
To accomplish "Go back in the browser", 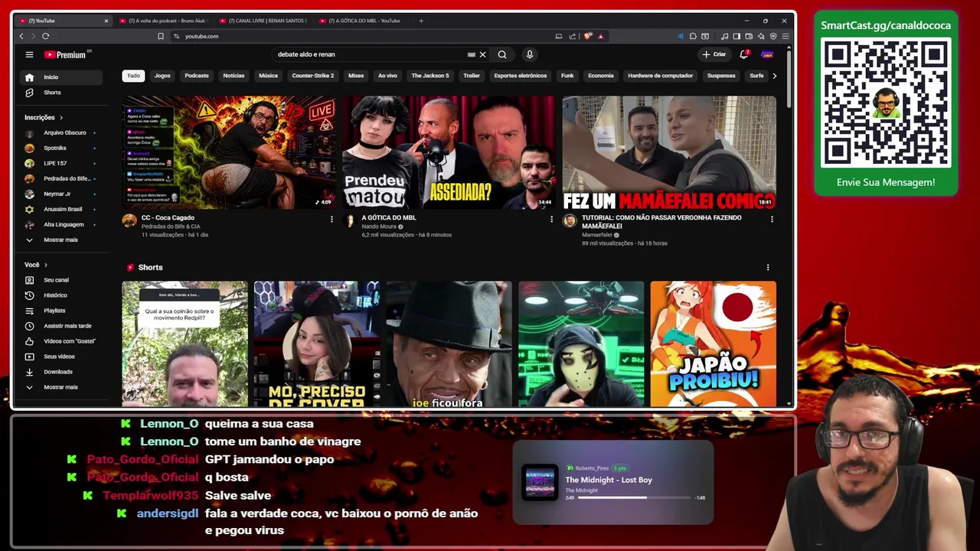I will 21,36.
